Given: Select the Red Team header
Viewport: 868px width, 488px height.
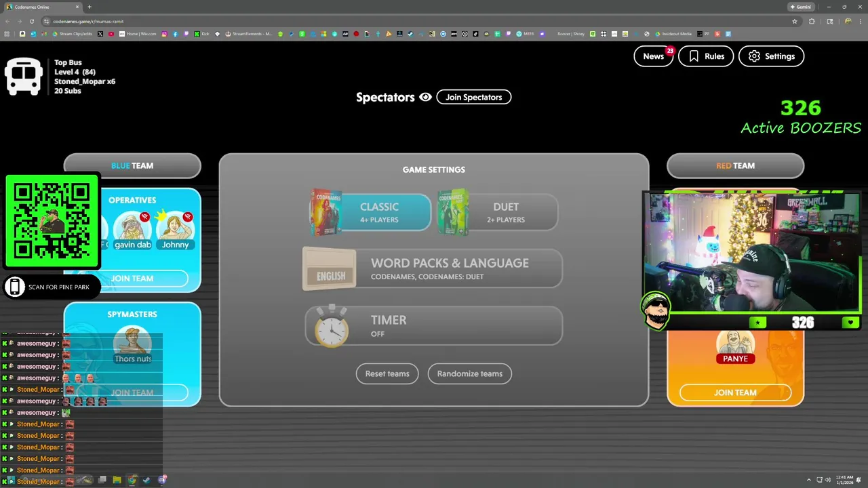Looking at the screenshot, I should point(735,165).
